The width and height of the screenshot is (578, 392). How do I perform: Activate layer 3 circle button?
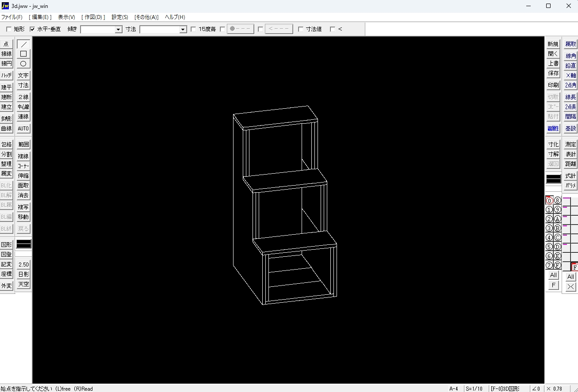pos(549,228)
